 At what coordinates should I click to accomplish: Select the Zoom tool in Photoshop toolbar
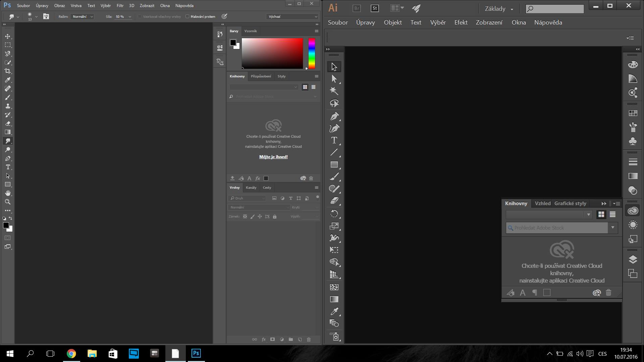pos(8,202)
